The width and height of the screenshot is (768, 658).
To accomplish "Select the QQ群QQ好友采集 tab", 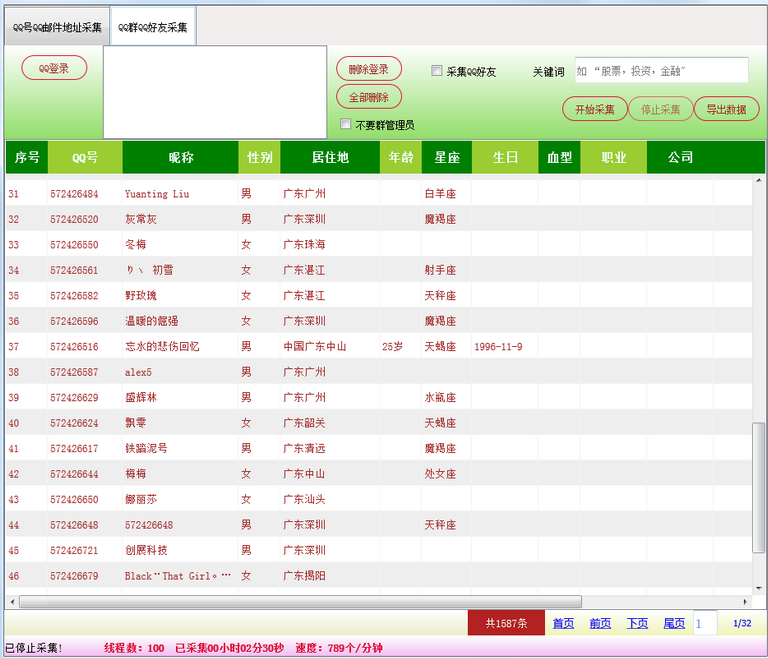I will [152, 27].
